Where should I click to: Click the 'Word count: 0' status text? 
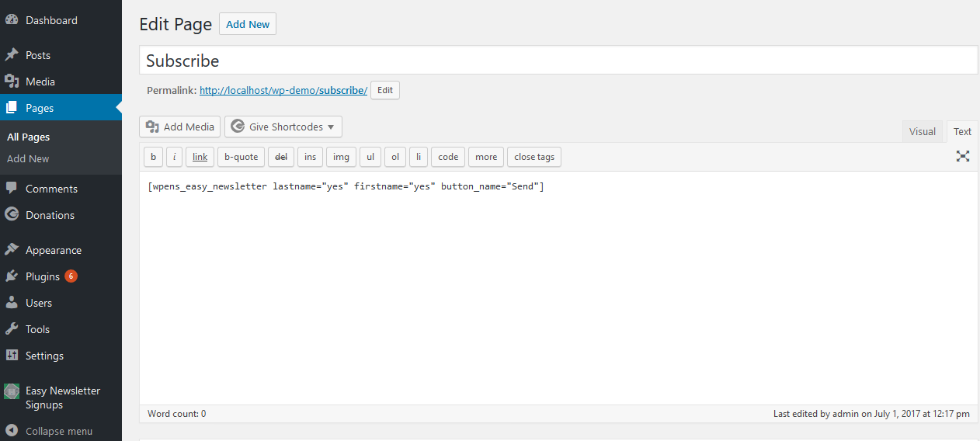click(x=177, y=414)
